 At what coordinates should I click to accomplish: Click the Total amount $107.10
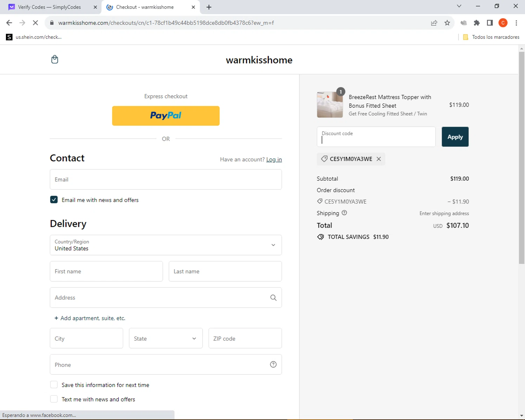click(457, 225)
